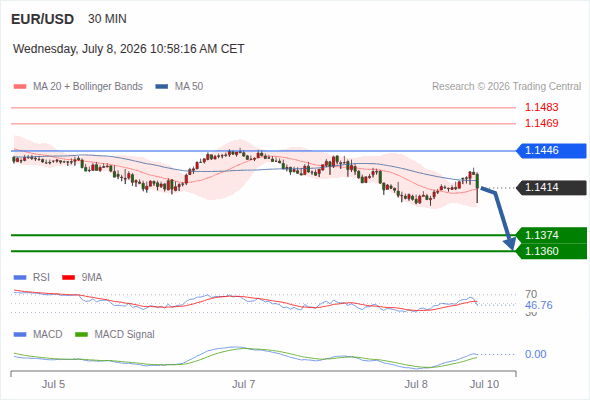590x400 pixels.
Task: Click the MACD 0.00 value label
Action: coord(535,354)
